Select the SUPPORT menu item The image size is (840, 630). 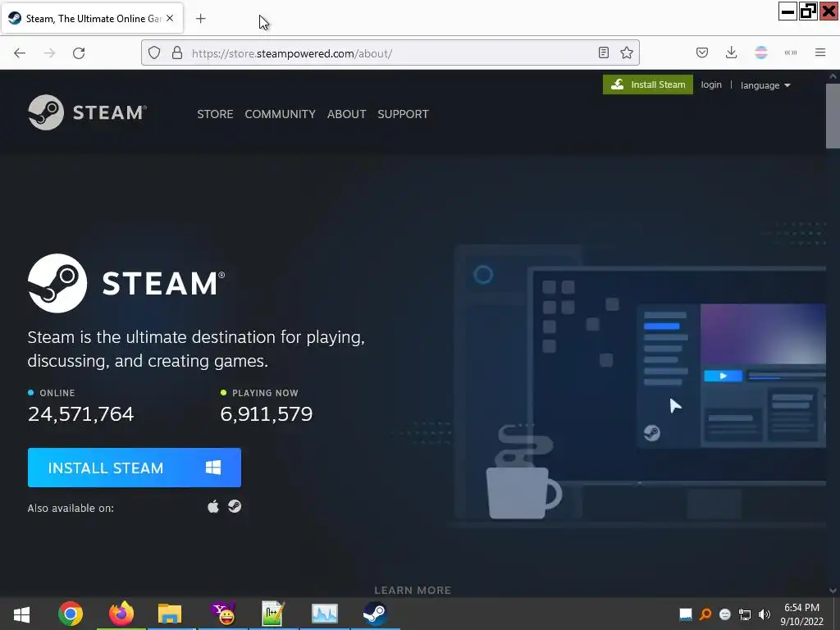(x=403, y=114)
